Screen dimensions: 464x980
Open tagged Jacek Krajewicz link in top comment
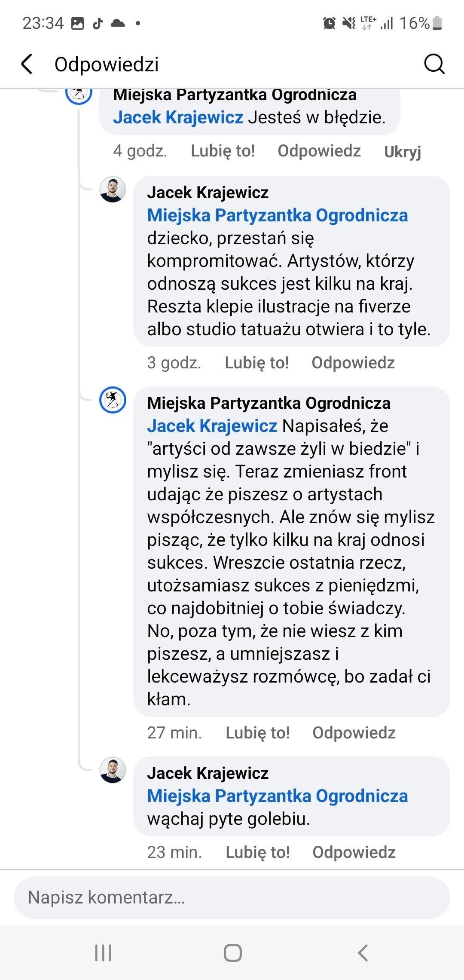[178, 117]
